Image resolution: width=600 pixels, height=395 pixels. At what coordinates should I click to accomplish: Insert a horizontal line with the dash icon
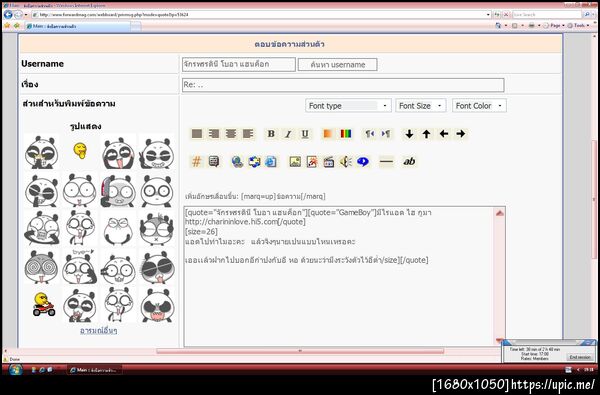(386, 162)
